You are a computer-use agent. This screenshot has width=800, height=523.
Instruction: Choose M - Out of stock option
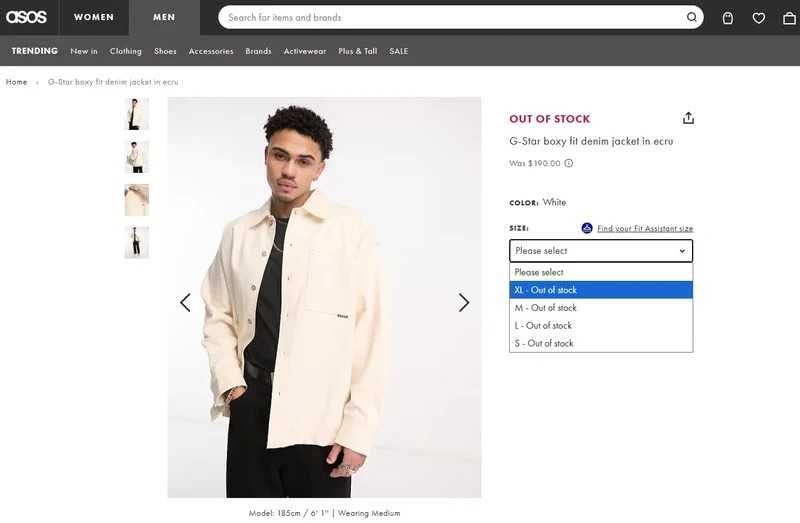coord(601,308)
